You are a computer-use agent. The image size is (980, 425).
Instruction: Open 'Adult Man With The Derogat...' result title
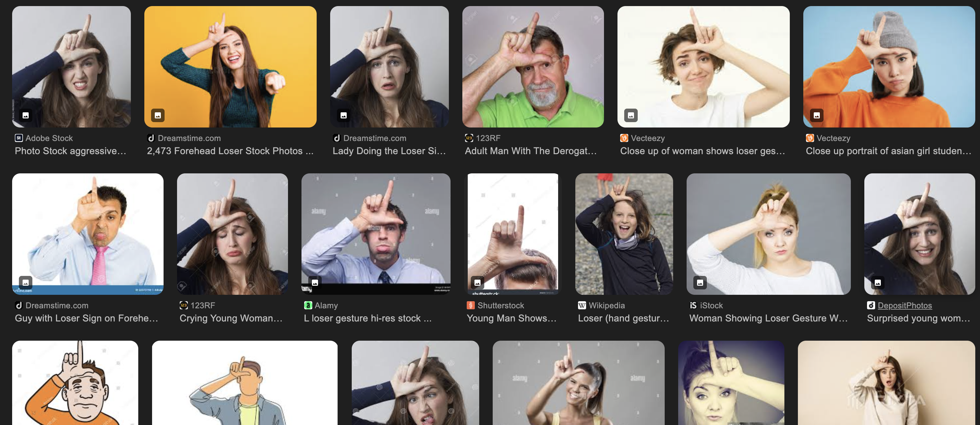point(530,151)
